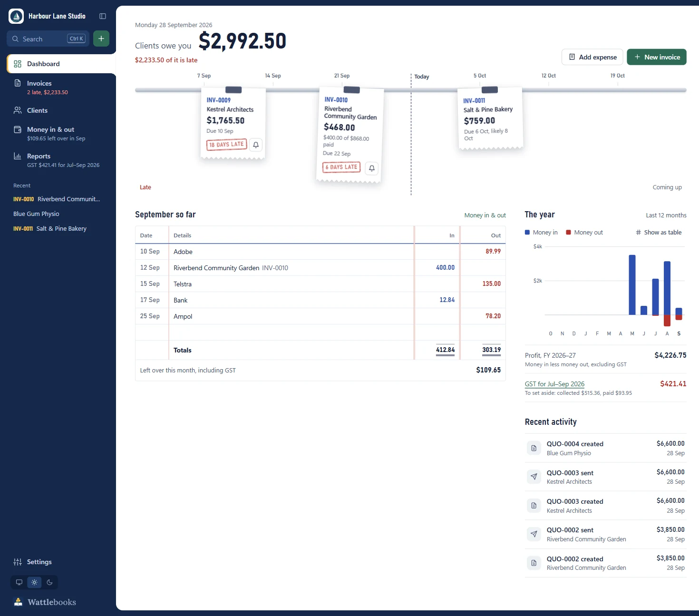This screenshot has height=616, width=699.
Task: Open the QUO-0002 created activity entry
Action: (606, 563)
